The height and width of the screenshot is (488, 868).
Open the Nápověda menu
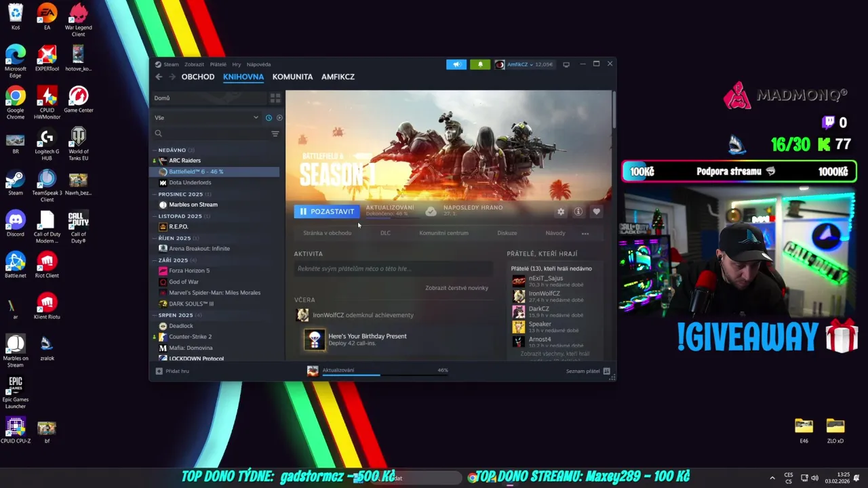click(x=258, y=64)
